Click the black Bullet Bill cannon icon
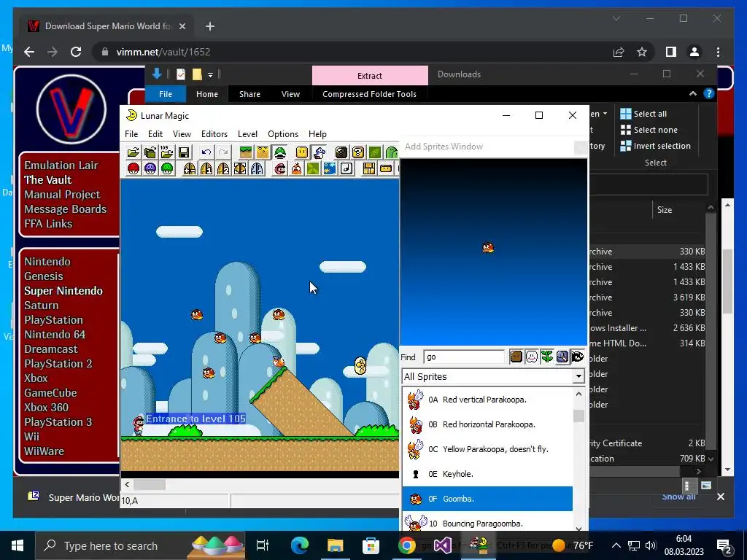The width and height of the screenshot is (747, 560). pos(341,152)
